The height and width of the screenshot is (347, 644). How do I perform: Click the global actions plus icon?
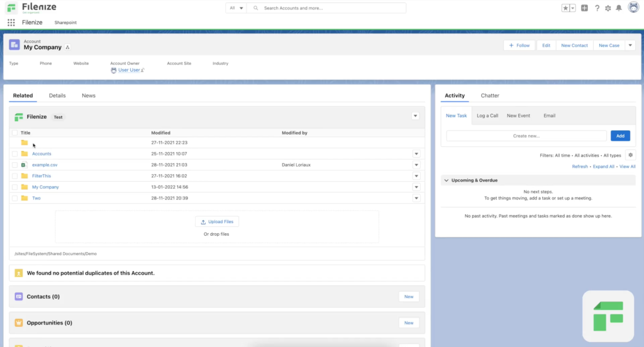click(584, 8)
